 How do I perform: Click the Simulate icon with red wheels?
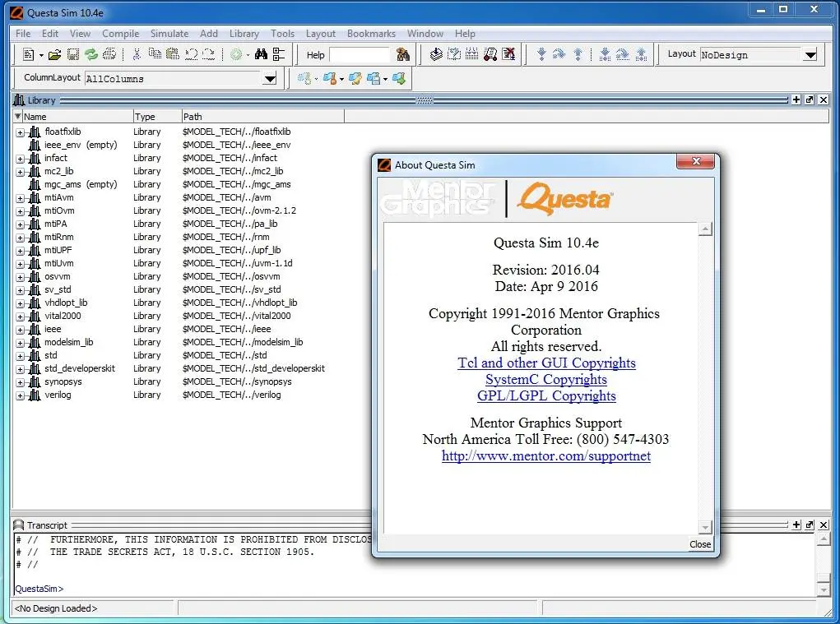490,54
